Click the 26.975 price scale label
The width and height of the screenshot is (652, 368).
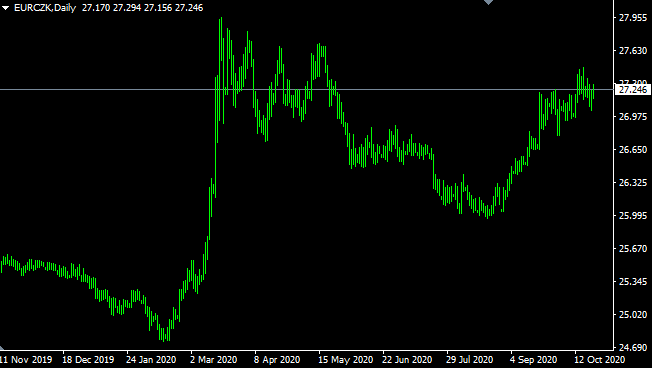pos(633,116)
